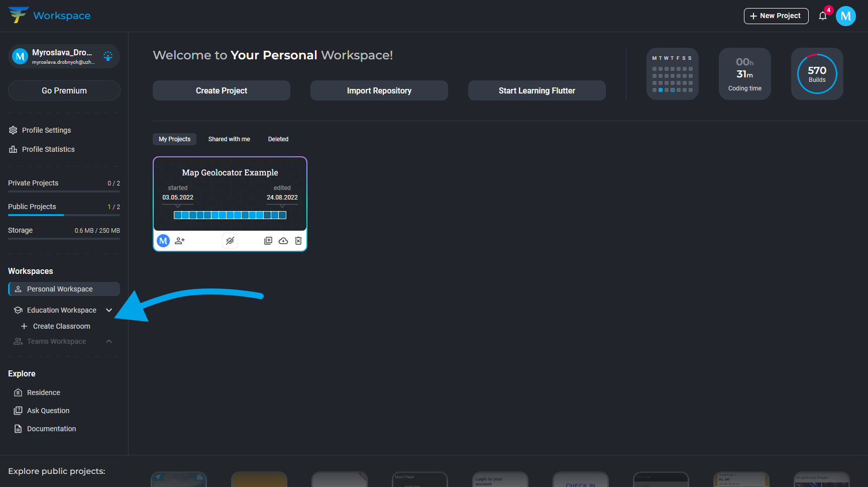
Task: Click the add collaborator icon on project card
Action: pos(180,241)
